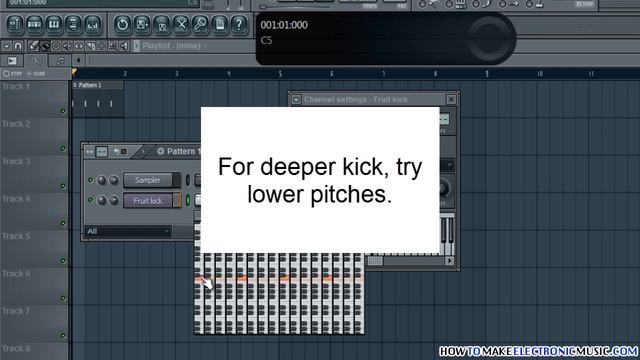Adjust the knob in Channel settings window
This screenshot has width=640, height=360.
pyautogui.click(x=444, y=189)
